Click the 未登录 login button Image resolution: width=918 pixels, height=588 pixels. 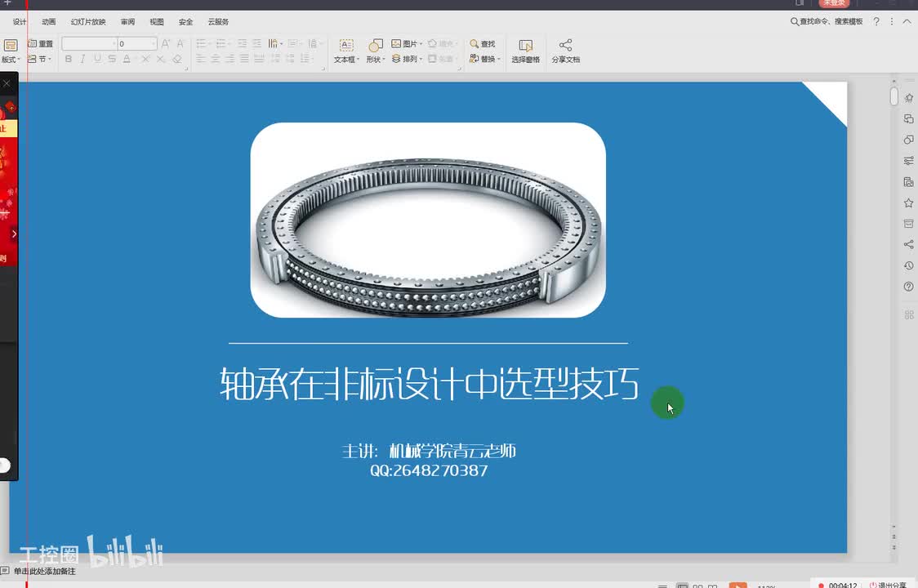(x=834, y=3)
